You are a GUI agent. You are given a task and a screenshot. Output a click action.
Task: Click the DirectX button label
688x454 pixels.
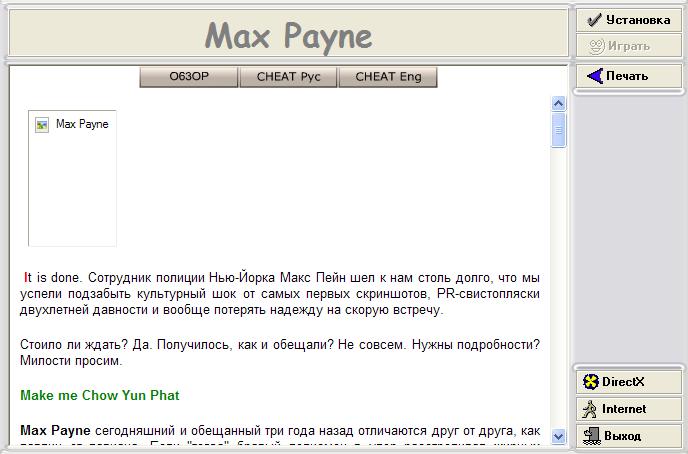tap(623, 382)
